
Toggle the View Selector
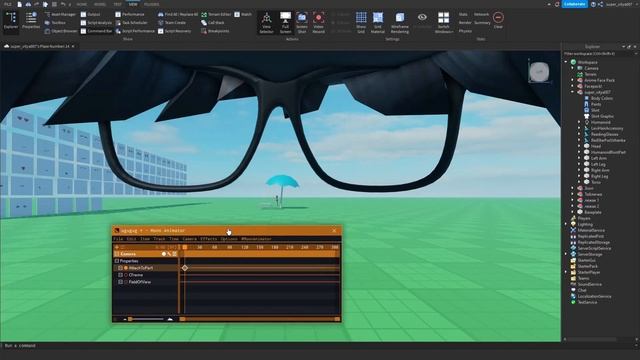pos(267,22)
